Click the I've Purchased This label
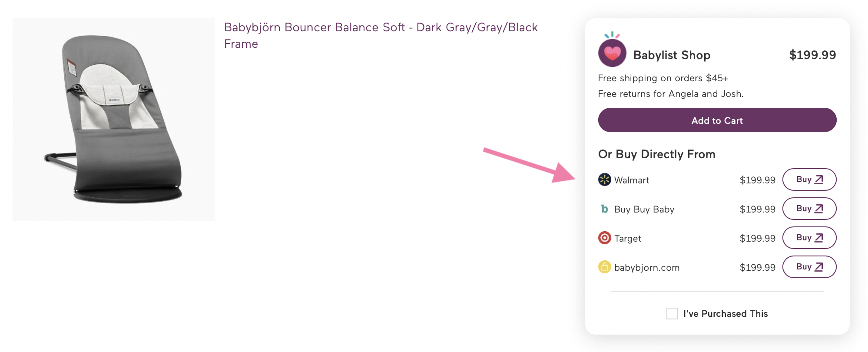The image size is (868, 352). tap(725, 314)
